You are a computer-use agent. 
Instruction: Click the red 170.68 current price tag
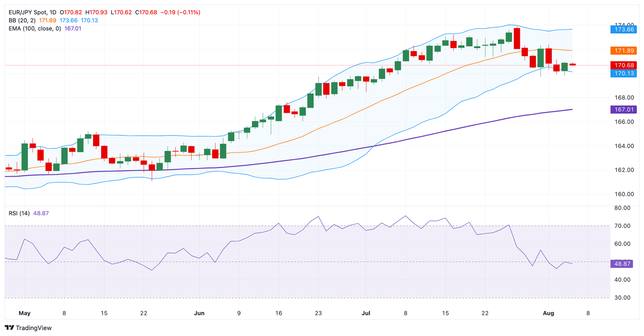click(x=623, y=65)
